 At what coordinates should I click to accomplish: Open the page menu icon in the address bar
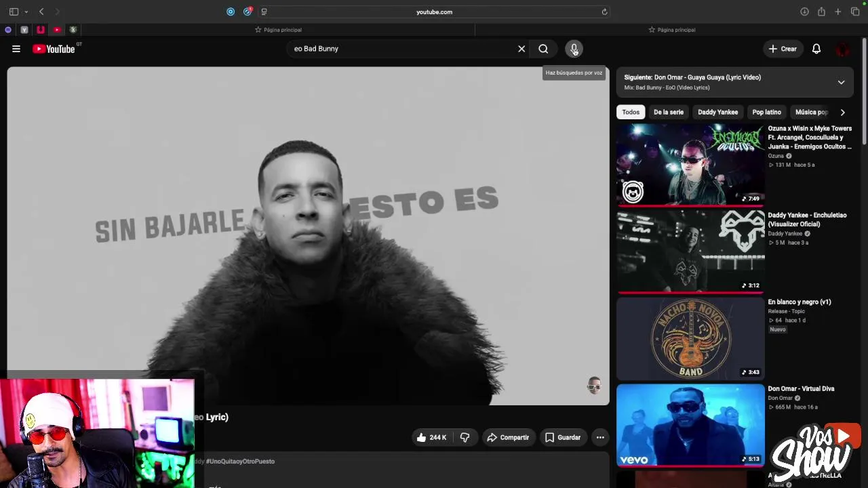pyautogui.click(x=264, y=12)
